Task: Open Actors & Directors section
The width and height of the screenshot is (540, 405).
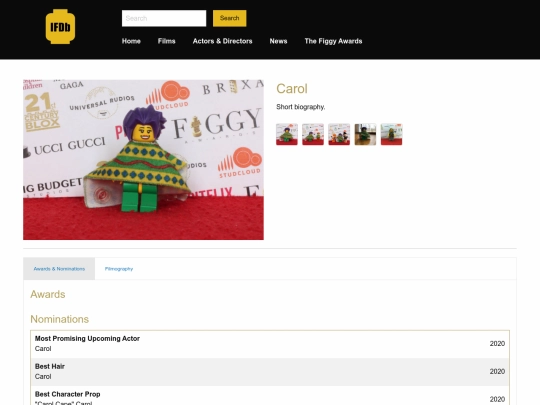Action: tap(222, 41)
